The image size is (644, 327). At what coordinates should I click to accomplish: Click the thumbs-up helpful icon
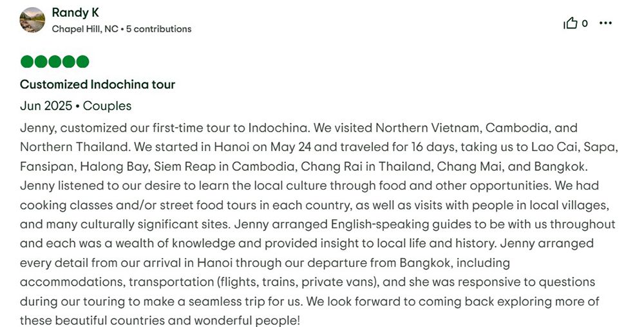point(570,24)
